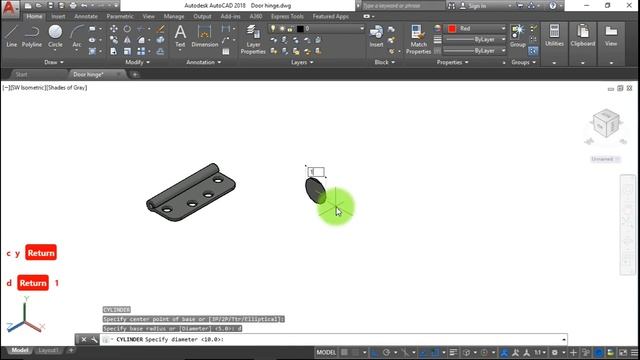Viewport: 640px width, 360px height.
Task: Expand the Groups panel
Action: pyautogui.click(x=523, y=62)
